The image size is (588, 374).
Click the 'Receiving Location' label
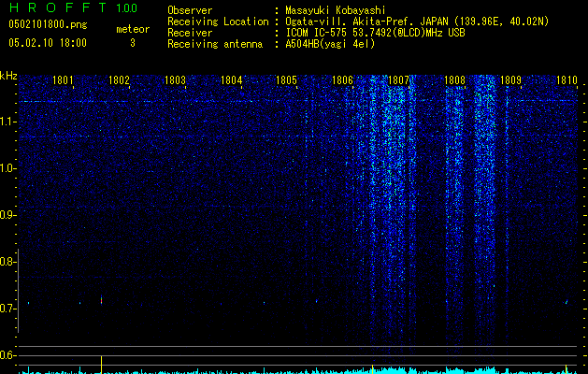point(218,22)
